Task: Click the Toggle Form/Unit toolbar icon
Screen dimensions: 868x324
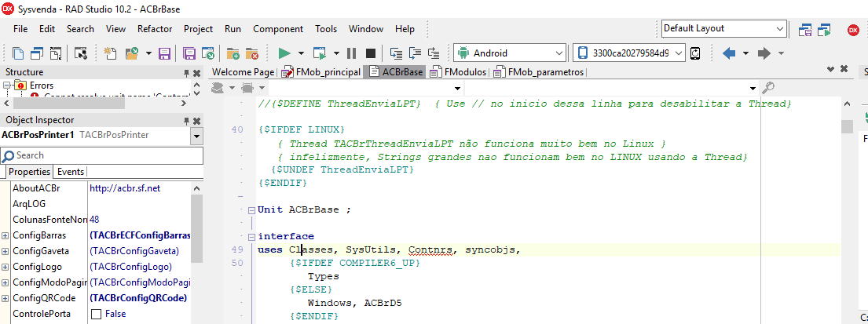Action: 56,53
